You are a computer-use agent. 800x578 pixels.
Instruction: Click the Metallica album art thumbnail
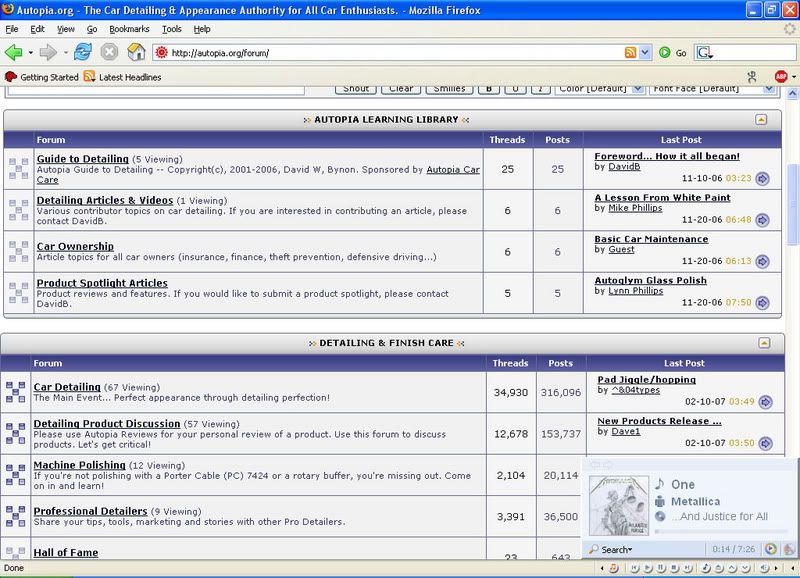coord(619,505)
